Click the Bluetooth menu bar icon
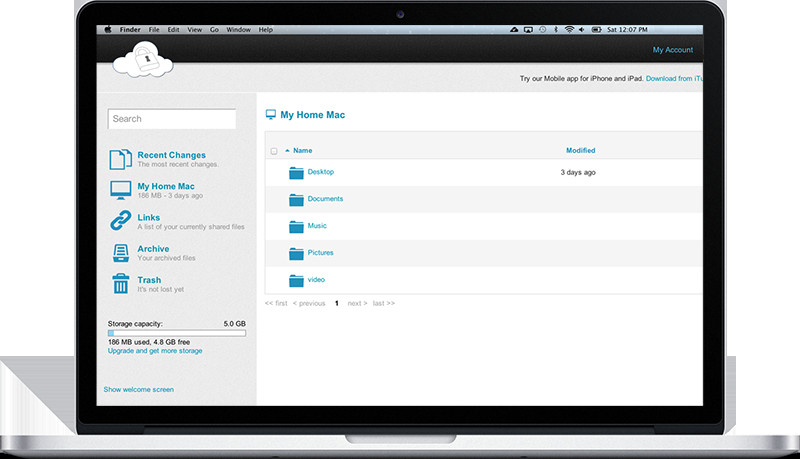 (x=556, y=30)
